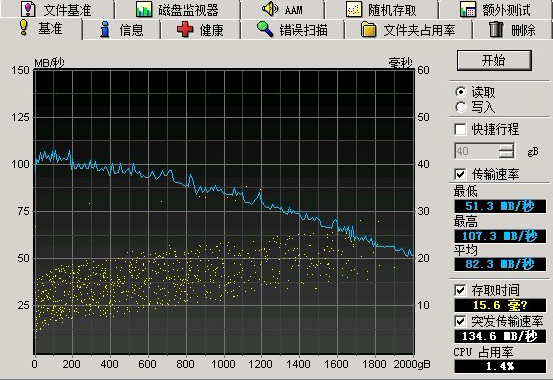The height and width of the screenshot is (380, 553).
Task: Click the AAM speaker icon
Action: pyautogui.click(x=270, y=8)
